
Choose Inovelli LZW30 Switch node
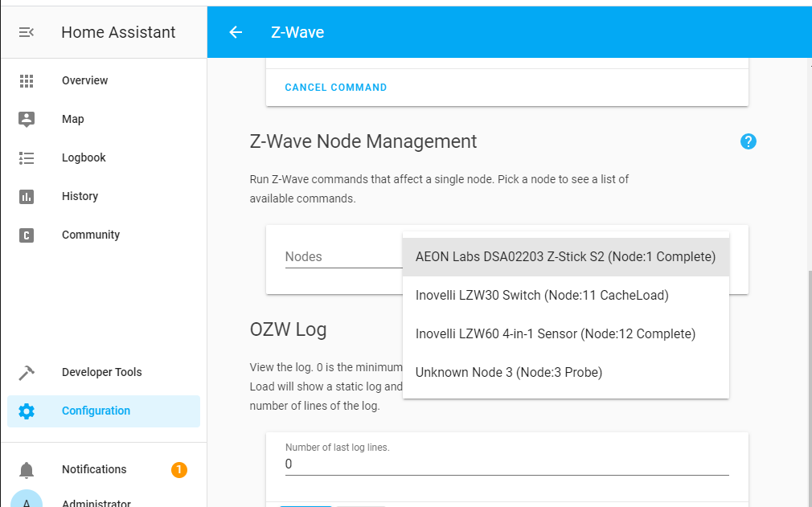click(x=565, y=296)
